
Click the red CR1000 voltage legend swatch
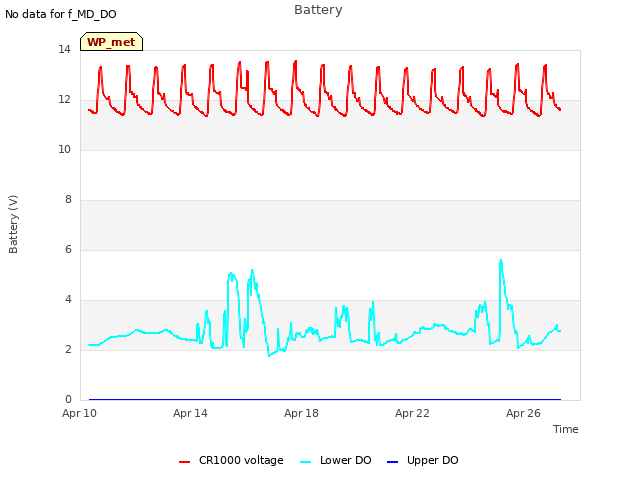click(x=184, y=462)
